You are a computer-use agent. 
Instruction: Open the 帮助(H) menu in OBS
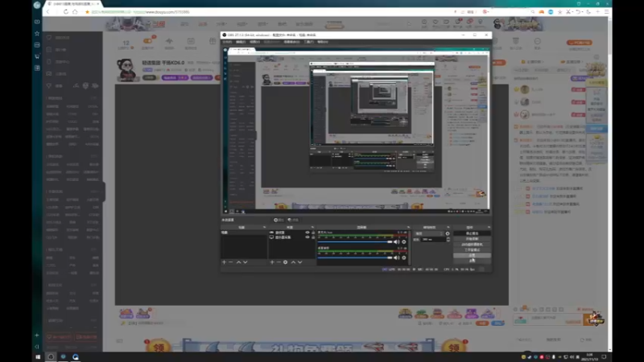pos(323,42)
